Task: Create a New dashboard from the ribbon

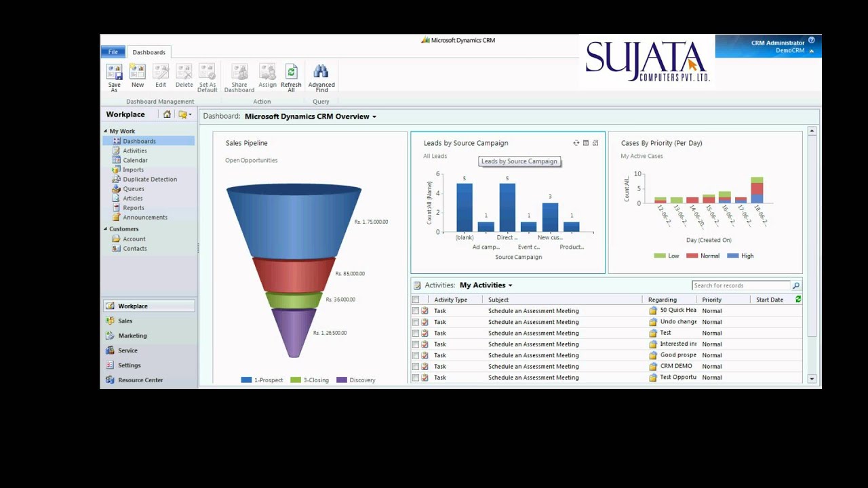Action: pos(138,72)
